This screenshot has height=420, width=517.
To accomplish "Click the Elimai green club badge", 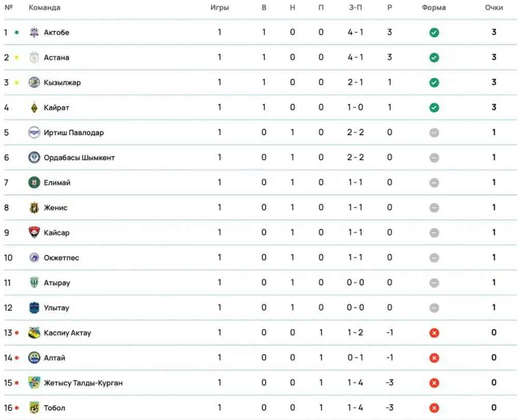I will pyautogui.click(x=34, y=182).
